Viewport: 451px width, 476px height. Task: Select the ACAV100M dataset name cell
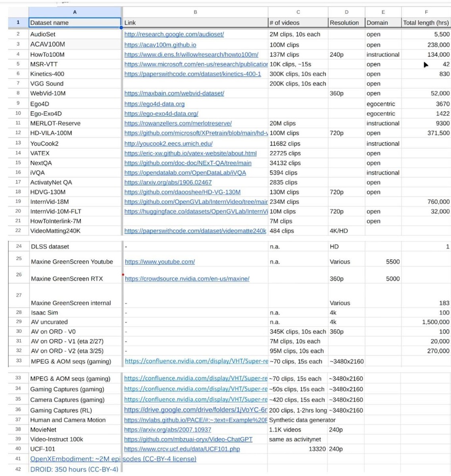point(75,44)
